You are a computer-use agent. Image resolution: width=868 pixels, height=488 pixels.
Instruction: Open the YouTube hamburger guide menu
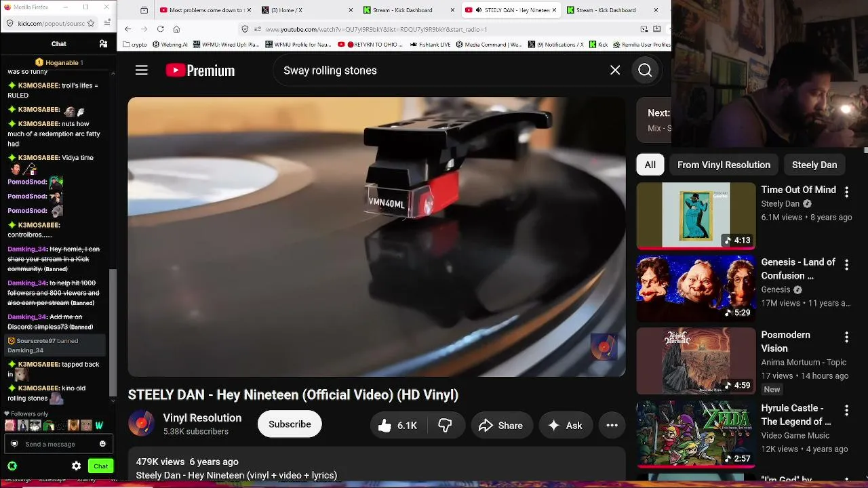click(141, 70)
